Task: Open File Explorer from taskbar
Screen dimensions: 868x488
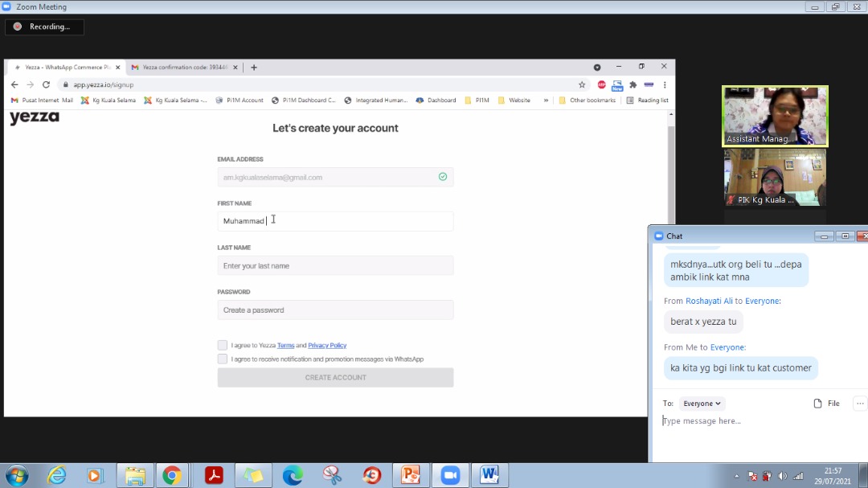Action: 134,475
